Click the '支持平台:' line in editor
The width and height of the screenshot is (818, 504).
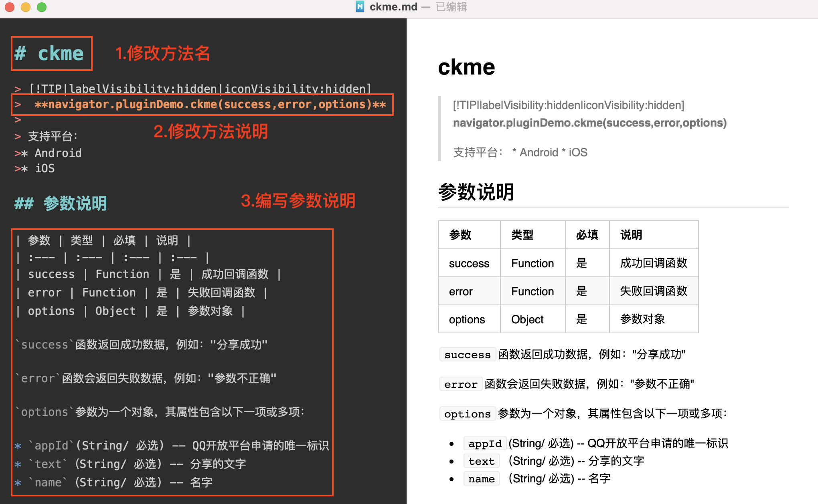click(x=46, y=137)
